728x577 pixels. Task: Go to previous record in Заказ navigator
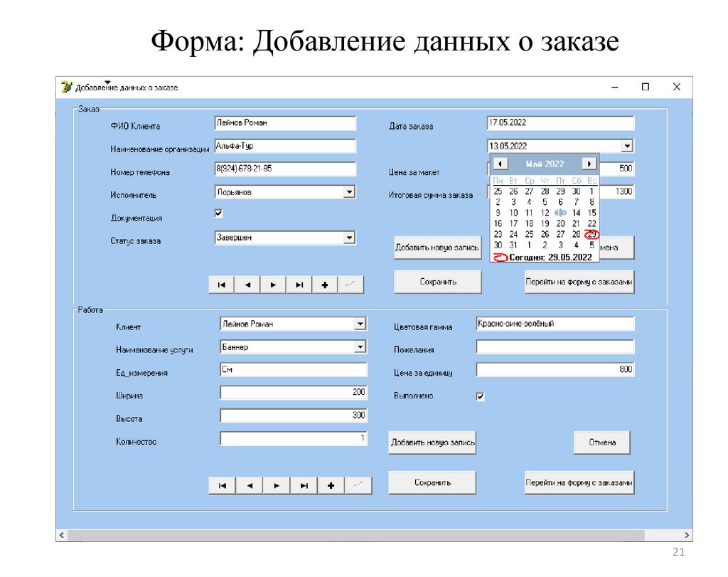(248, 285)
